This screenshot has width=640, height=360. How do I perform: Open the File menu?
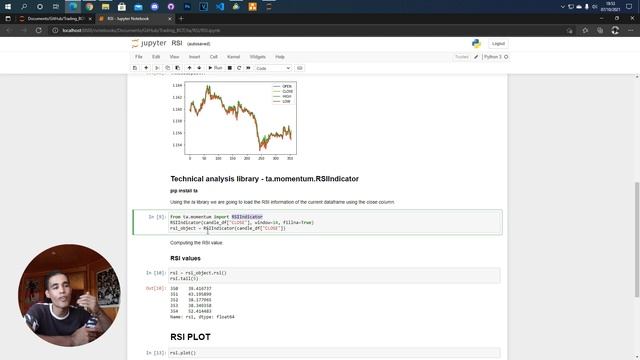coord(139,57)
